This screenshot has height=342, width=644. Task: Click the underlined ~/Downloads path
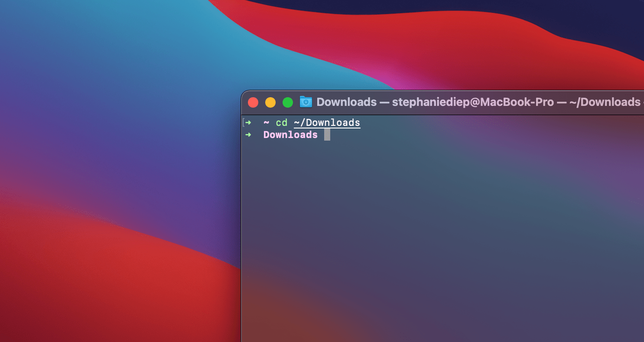point(327,123)
